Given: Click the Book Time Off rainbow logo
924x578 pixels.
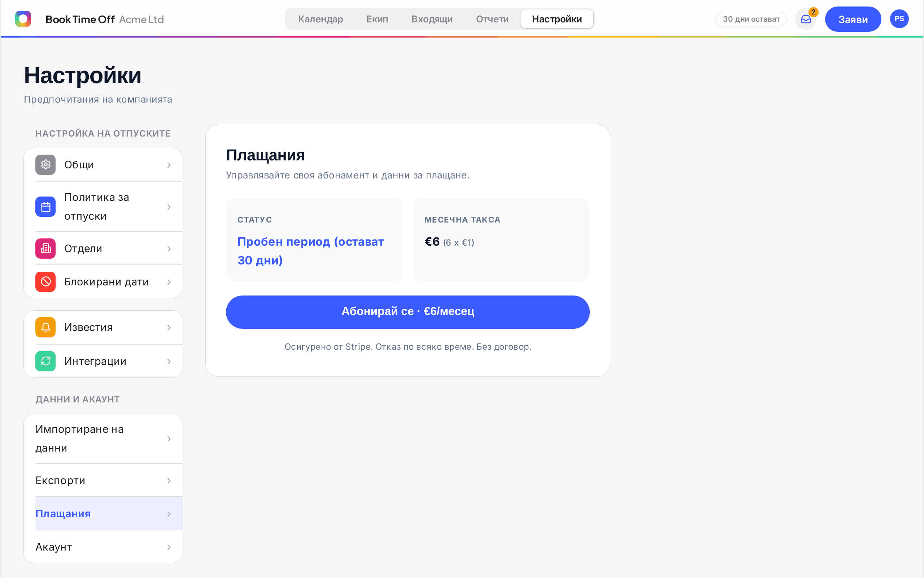Looking at the screenshot, I should click(23, 19).
